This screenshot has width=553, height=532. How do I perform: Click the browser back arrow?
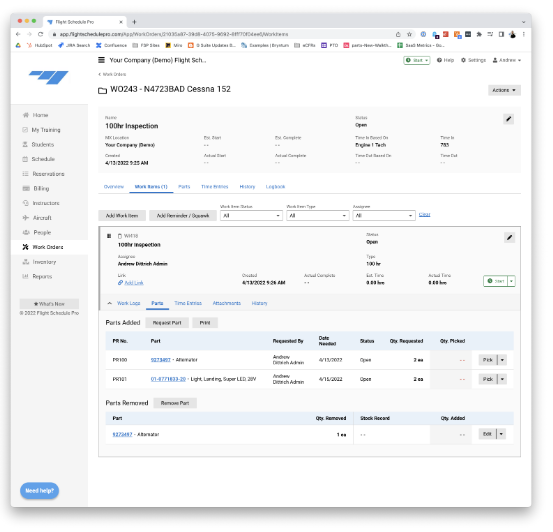[x=18, y=34]
